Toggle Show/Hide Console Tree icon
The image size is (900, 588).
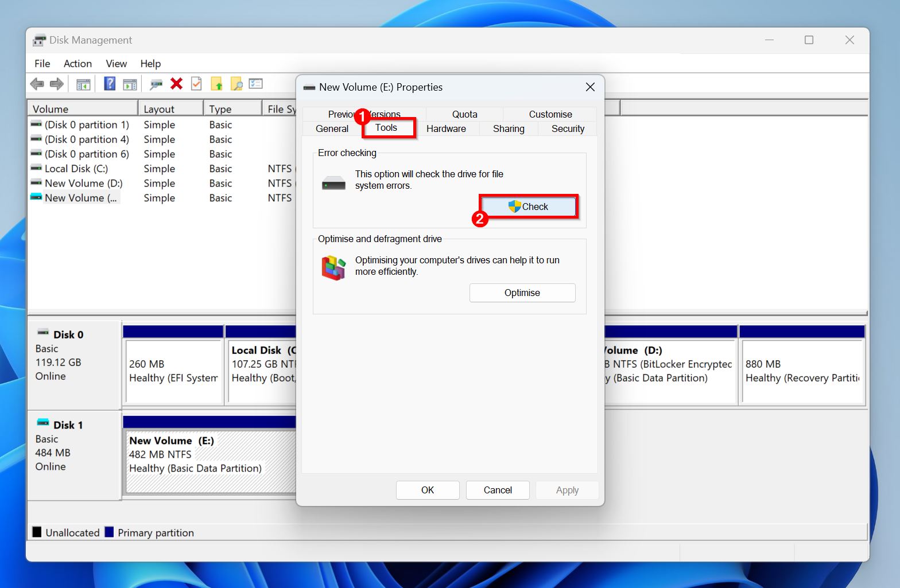(83, 84)
